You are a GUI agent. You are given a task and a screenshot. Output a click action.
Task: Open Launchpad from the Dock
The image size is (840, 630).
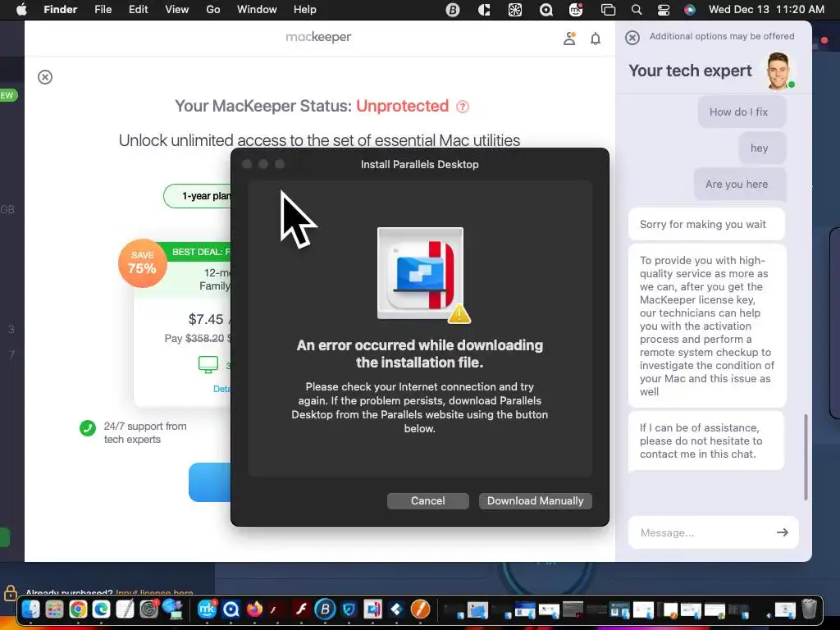54,609
